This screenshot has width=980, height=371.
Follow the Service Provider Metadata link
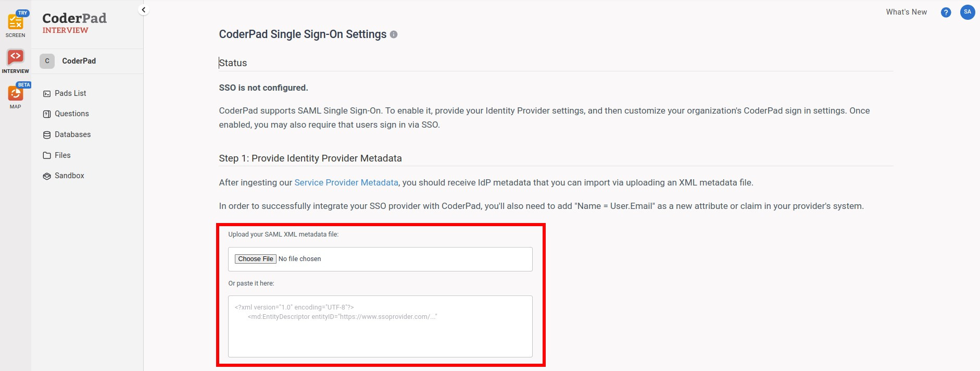point(346,182)
